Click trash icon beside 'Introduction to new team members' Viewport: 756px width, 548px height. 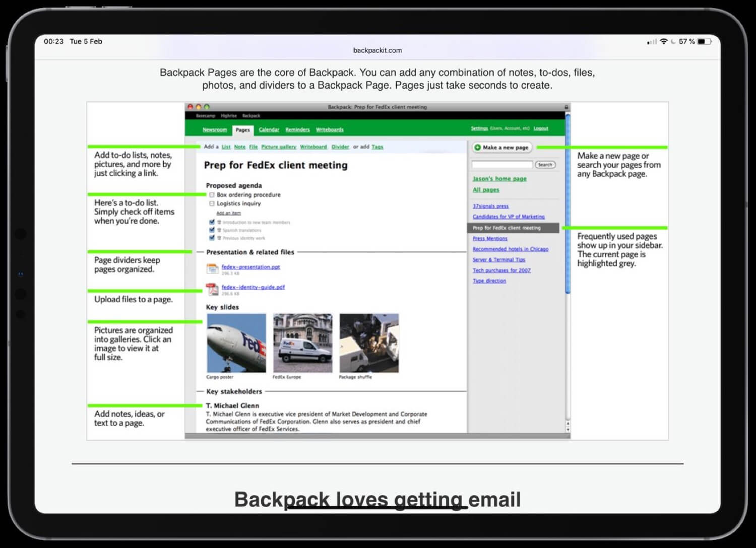[x=219, y=222]
